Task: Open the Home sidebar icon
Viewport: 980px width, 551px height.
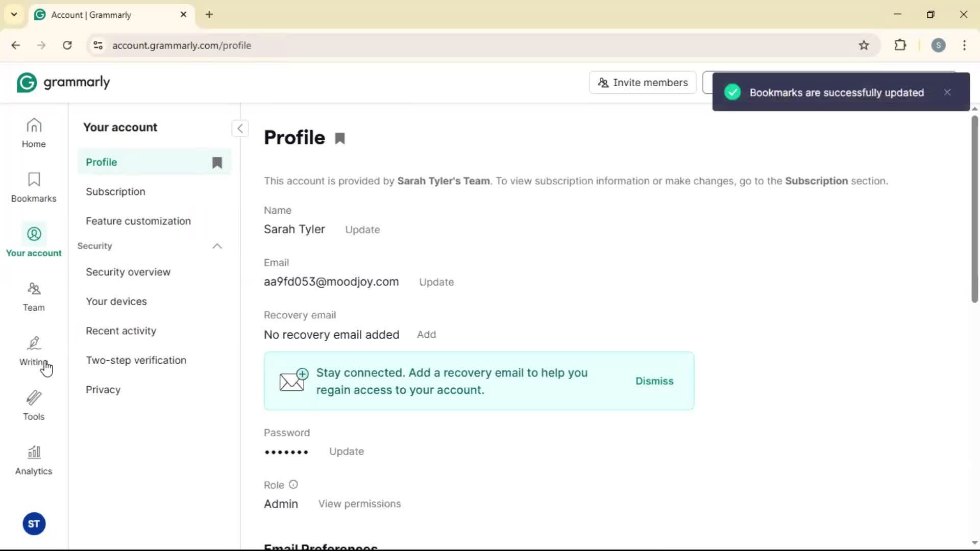Action: click(34, 133)
